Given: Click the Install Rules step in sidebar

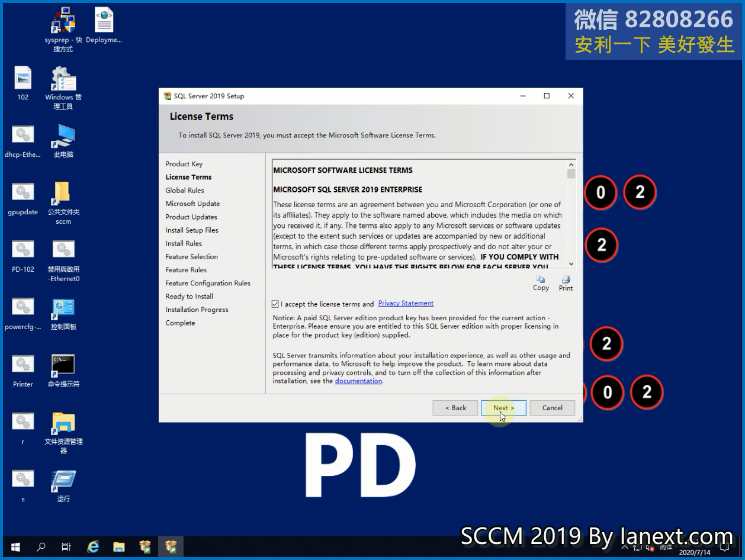Looking at the screenshot, I should pyautogui.click(x=184, y=243).
